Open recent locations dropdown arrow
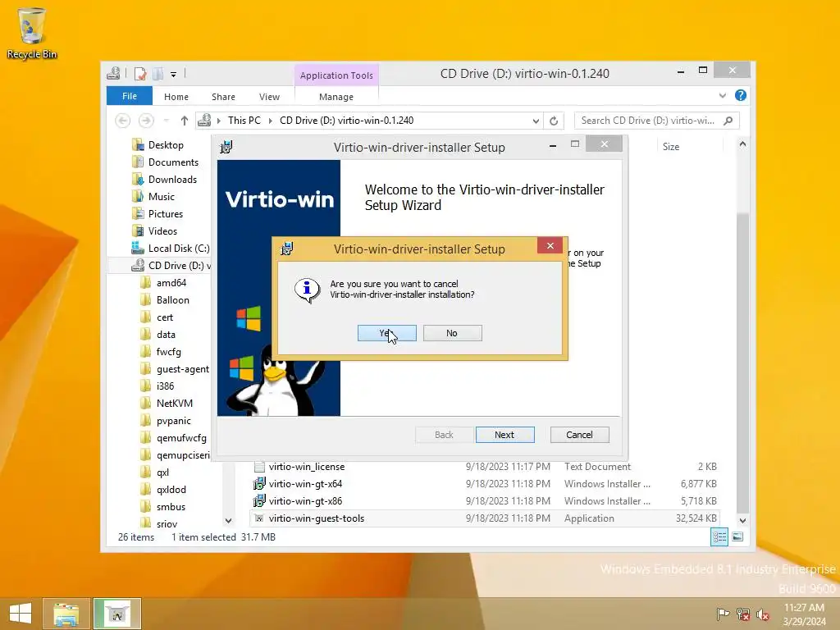The height and width of the screenshot is (630, 840). point(166,121)
